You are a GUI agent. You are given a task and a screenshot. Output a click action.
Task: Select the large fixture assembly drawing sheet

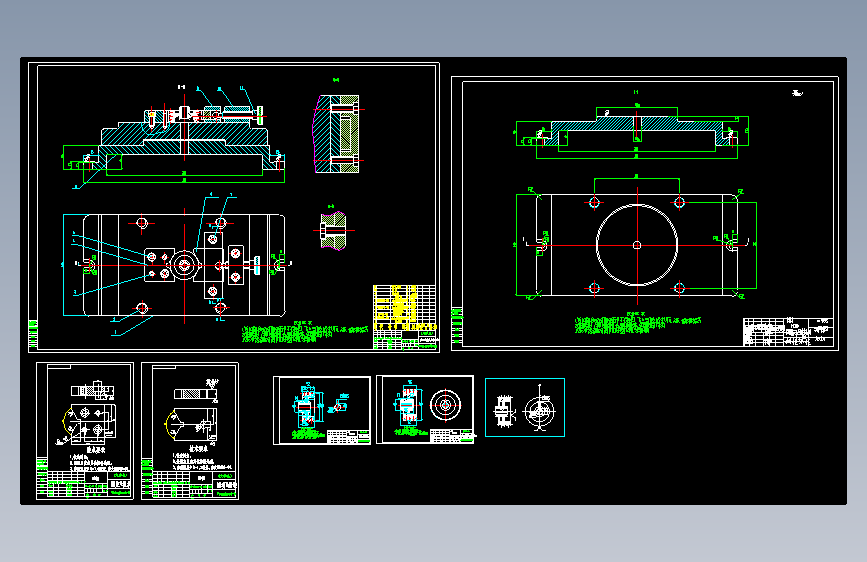[234, 207]
